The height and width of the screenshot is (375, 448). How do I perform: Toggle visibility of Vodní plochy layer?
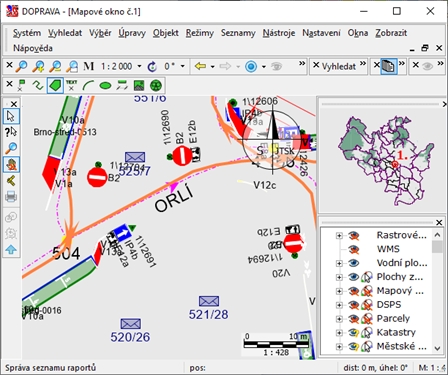354,263
